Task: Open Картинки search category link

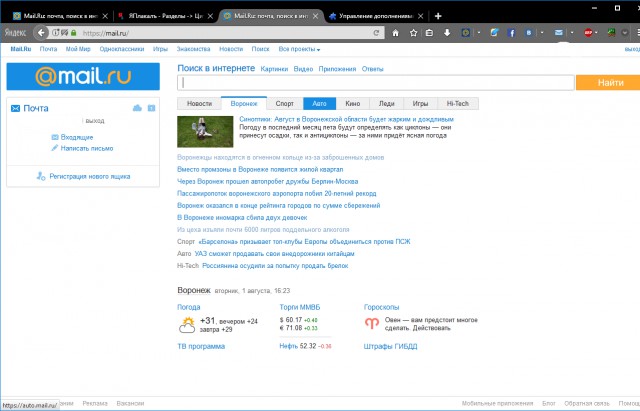Action: pos(274,69)
